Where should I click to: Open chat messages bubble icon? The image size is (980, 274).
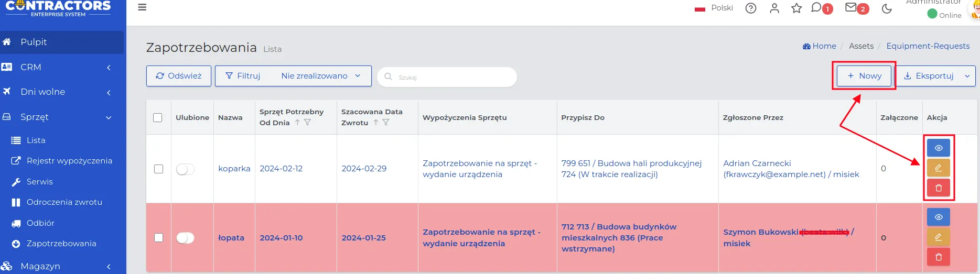[816, 8]
